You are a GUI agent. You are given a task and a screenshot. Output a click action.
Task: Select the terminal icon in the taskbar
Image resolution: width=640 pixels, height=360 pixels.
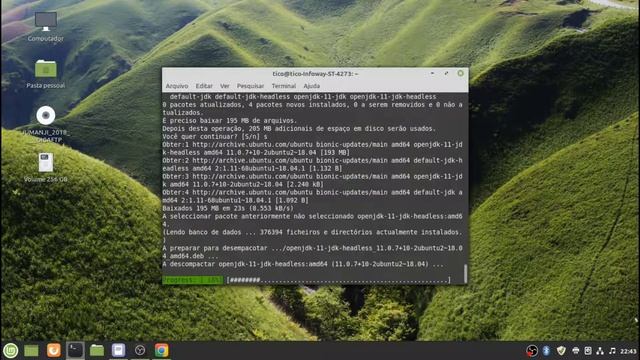75,350
